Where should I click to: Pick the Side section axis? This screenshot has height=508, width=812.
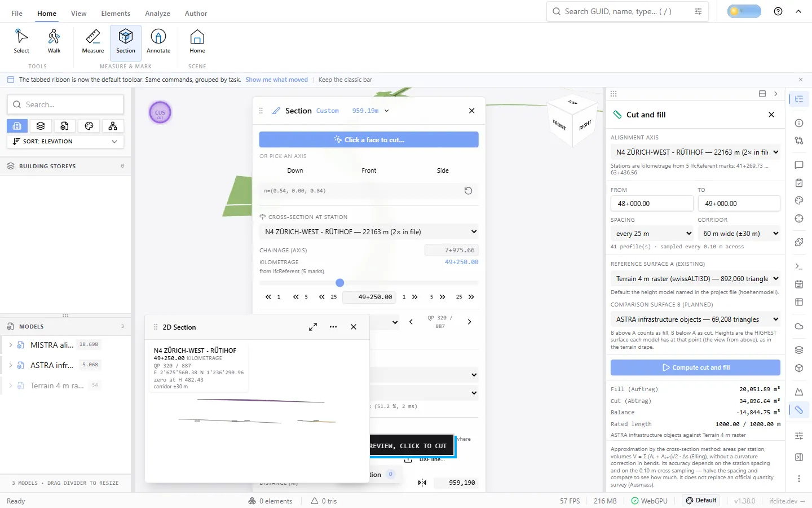443,170
